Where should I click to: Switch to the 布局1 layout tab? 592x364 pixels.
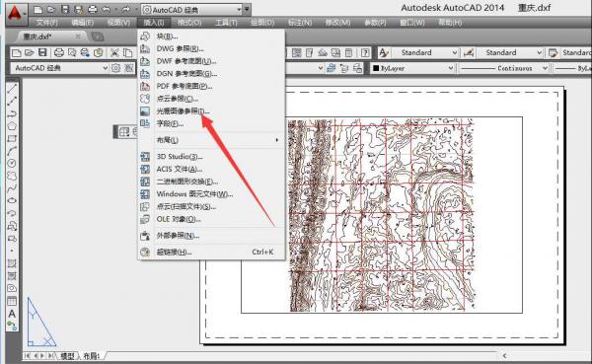[x=91, y=356]
